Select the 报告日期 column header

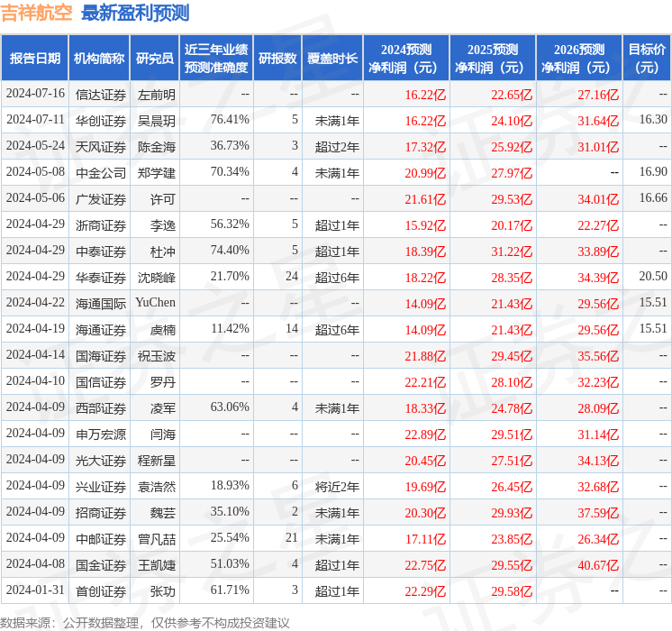[x=35, y=58]
